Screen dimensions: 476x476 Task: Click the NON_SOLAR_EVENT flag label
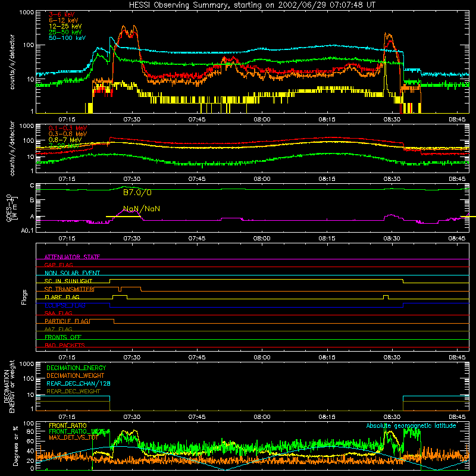coord(72,273)
